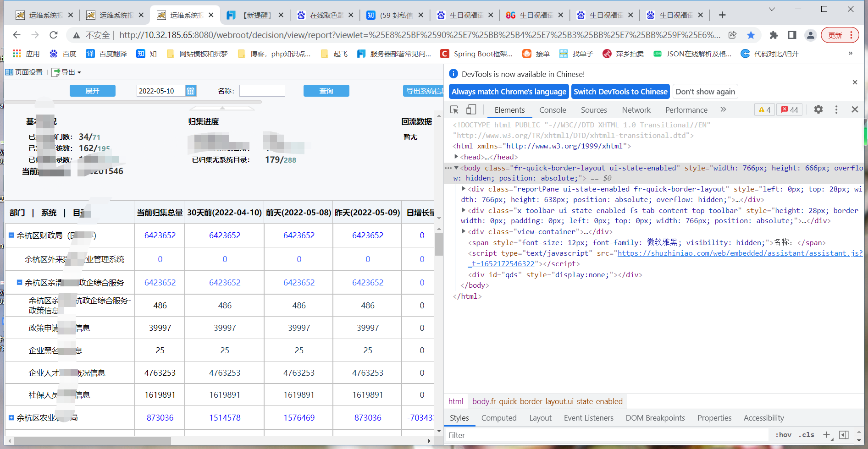Open the tab search chevron

(x=772, y=9)
